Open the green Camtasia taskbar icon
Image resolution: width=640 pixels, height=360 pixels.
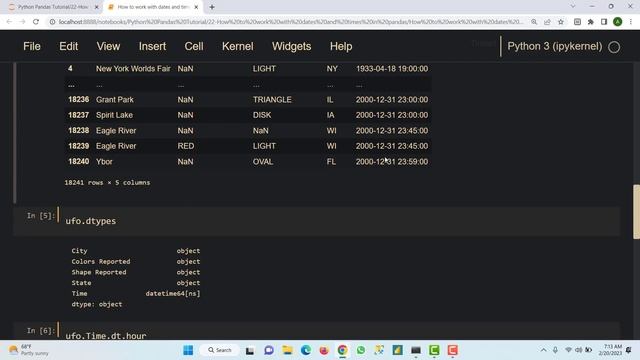click(x=434, y=350)
